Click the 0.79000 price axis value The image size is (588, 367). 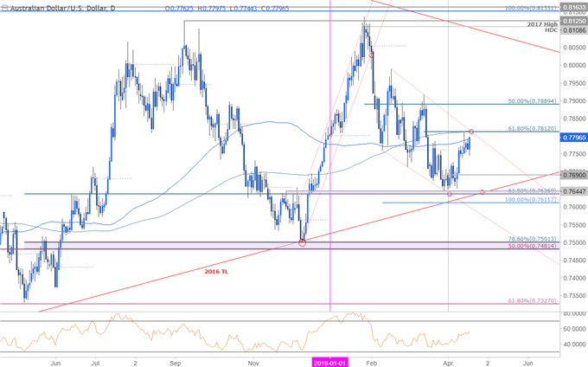[x=574, y=101]
